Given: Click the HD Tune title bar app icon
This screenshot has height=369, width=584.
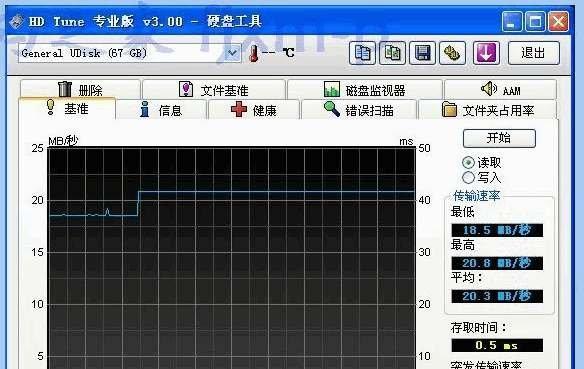Looking at the screenshot, I should coord(16,21).
